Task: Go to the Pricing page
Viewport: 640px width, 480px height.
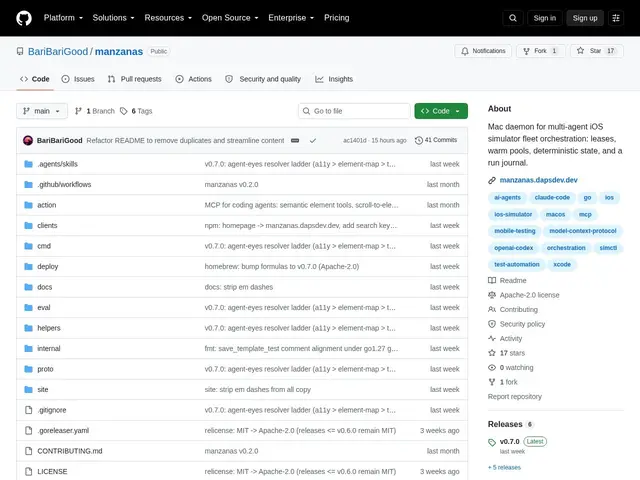Action: [337, 18]
